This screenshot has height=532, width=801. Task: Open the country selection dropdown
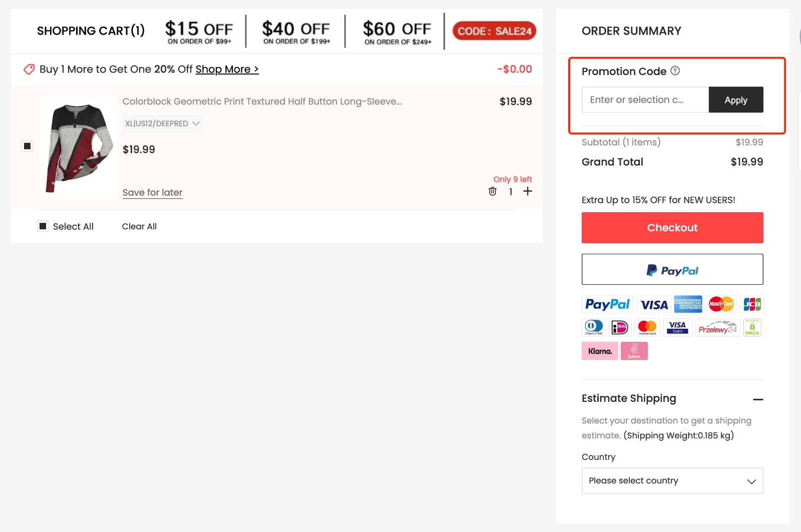(672, 480)
